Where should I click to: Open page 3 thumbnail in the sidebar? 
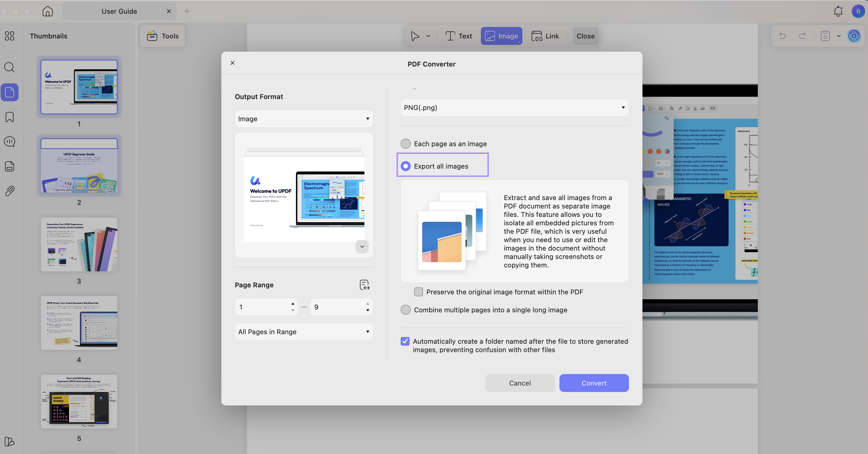[79, 244]
